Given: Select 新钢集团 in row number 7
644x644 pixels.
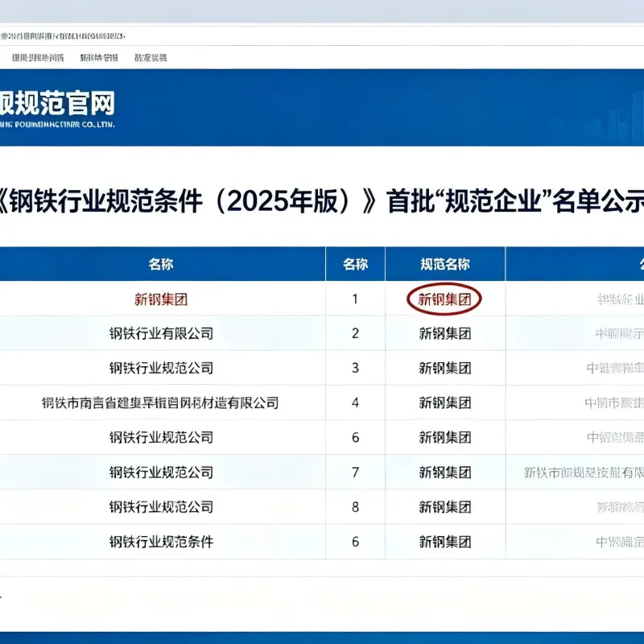Looking at the screenshot, I should point(445,473).
